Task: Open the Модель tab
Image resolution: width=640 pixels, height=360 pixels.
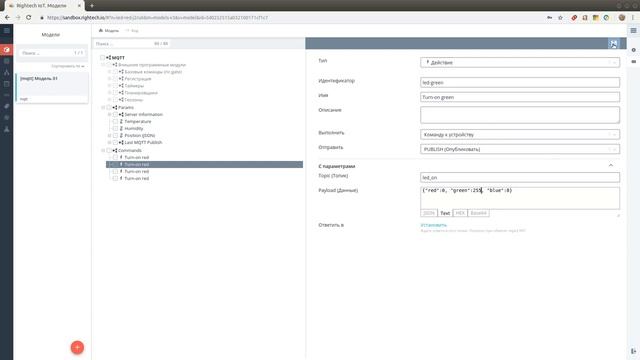Action: point(109,31)
